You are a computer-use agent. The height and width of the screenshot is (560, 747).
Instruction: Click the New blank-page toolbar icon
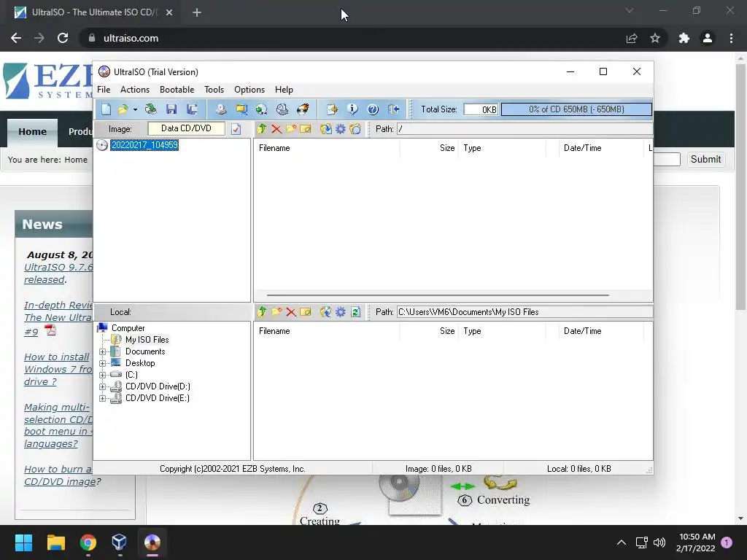(107, 109)
